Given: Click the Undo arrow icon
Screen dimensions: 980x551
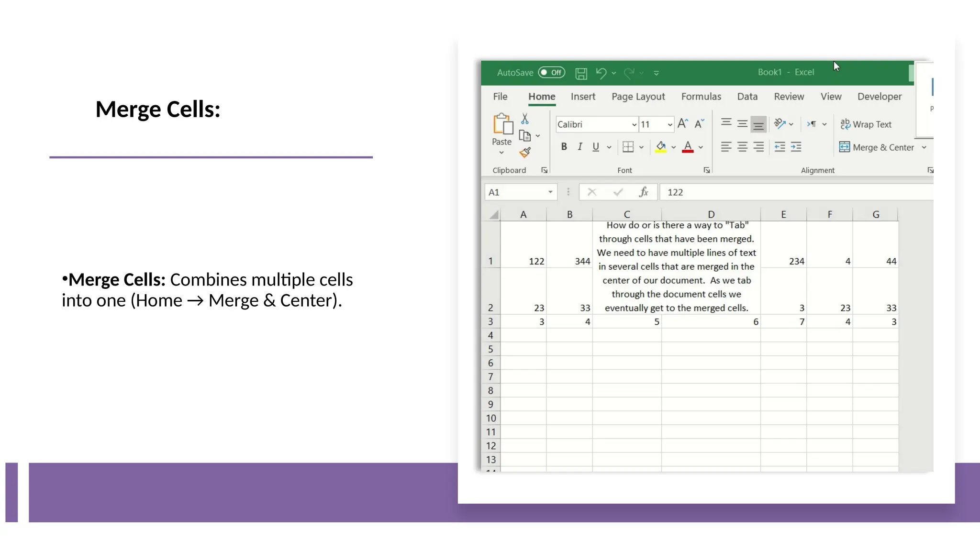Looking at the screenshot, I should [x=601, y=73].
